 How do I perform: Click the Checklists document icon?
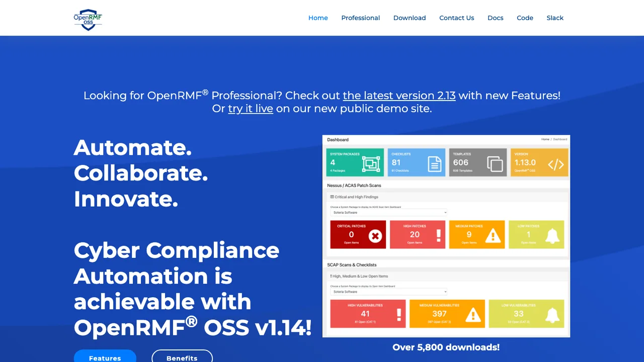(x=435, y=164)
